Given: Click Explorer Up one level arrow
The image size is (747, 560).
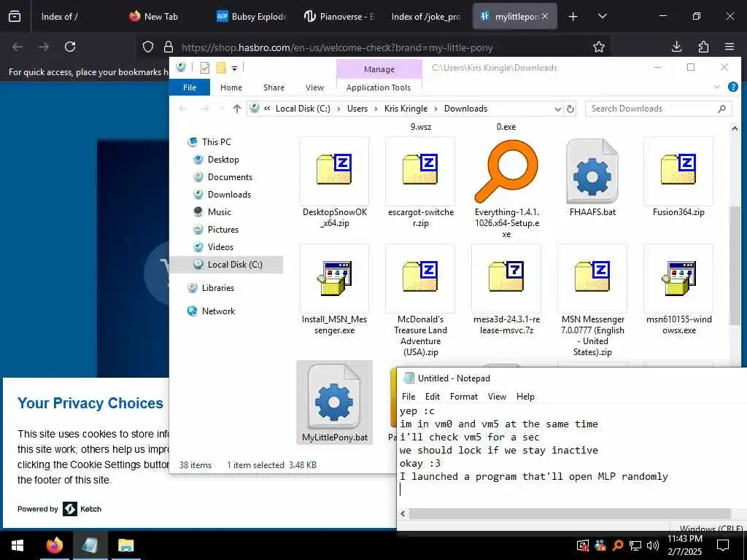Looking at the screenshot, I should tap(237, 109).
